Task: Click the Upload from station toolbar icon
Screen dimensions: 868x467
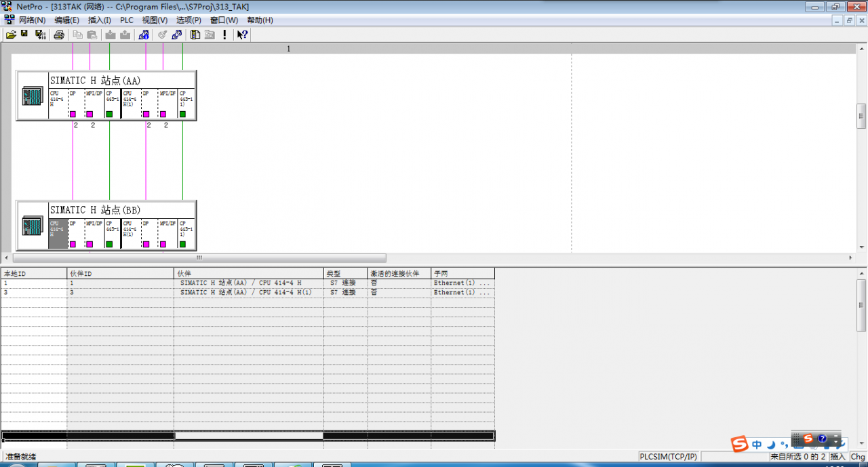Action: click(125, 35)
